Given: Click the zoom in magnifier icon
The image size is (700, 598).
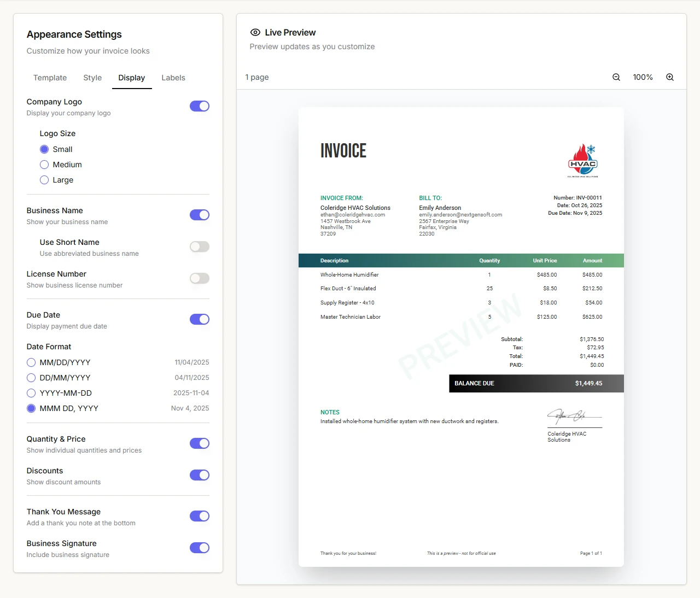Looking at the screenshot, I should click(x=669, y=77).
